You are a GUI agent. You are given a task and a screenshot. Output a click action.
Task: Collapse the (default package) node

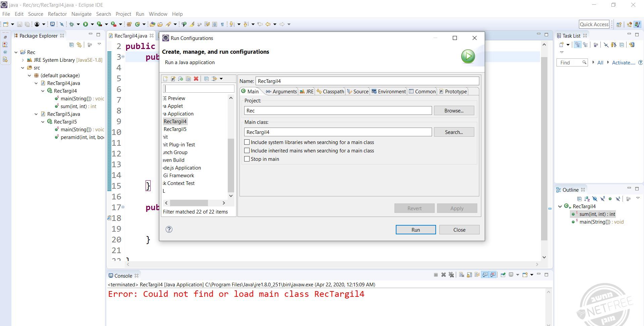(x=29, y=76)
